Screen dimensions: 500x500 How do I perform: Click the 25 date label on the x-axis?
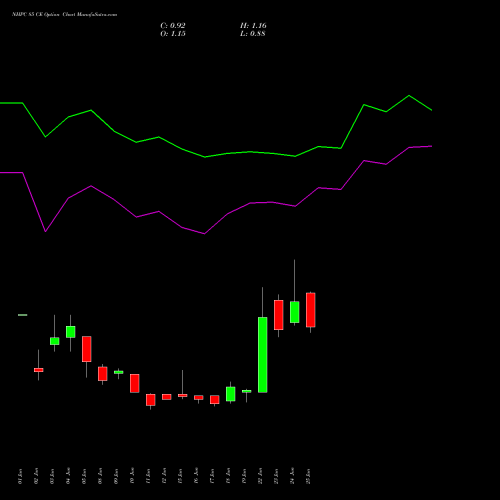(308, 476)
